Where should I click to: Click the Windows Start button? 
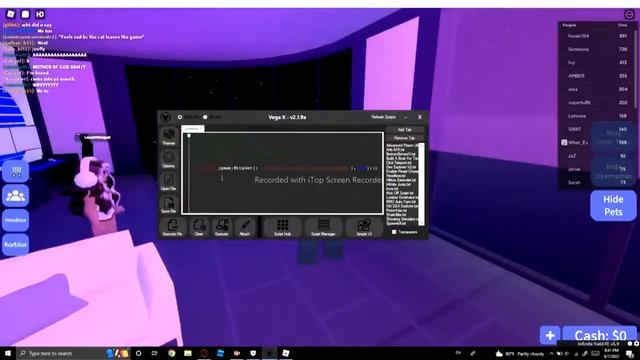click(8, 353)
